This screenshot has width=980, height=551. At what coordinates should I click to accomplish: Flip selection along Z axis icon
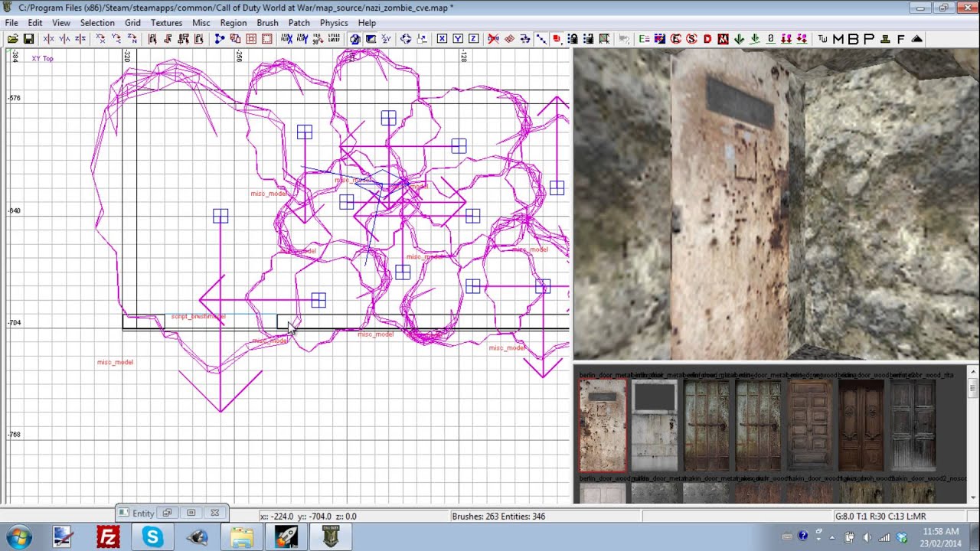pyautogui.click(x=80, y=39)
